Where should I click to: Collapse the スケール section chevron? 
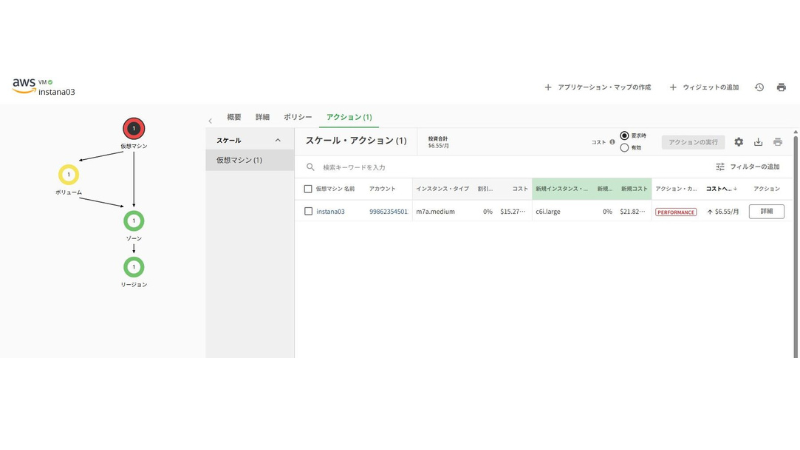click(x=278, y=140)
